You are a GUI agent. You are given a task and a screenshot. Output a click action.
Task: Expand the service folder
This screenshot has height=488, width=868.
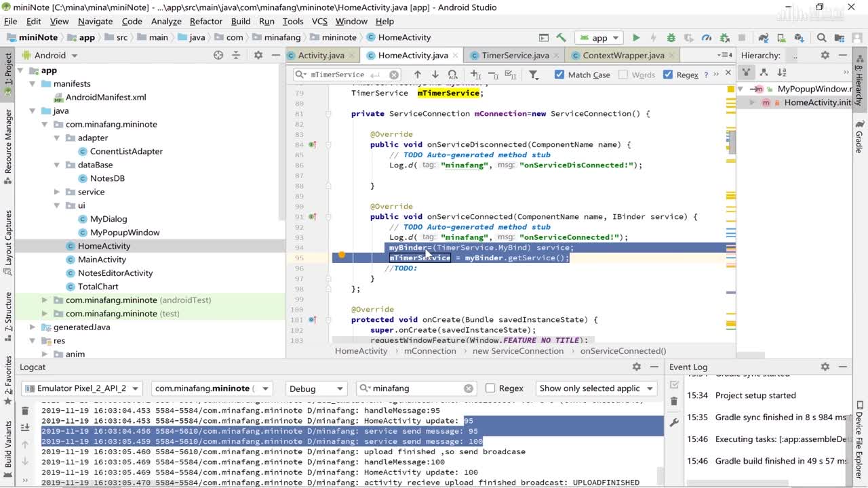[57, 192]
